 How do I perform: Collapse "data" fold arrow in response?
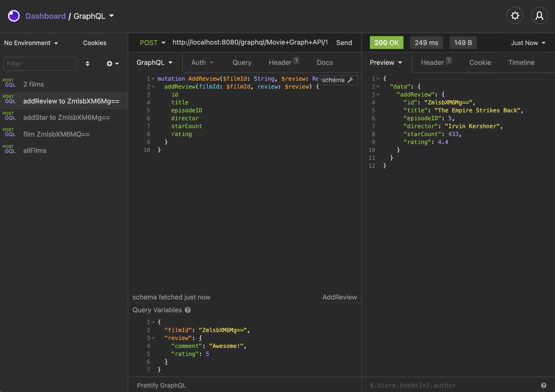pos(378,87)
